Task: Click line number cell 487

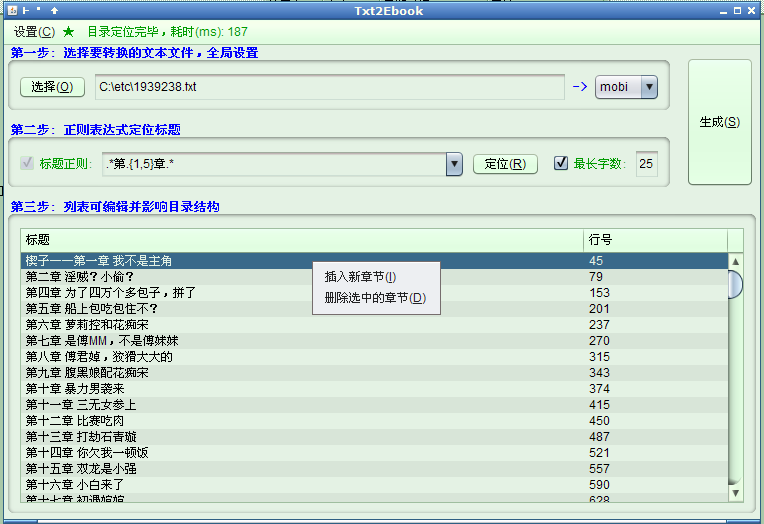Action: pyautogui.click(x=655, y=437)
